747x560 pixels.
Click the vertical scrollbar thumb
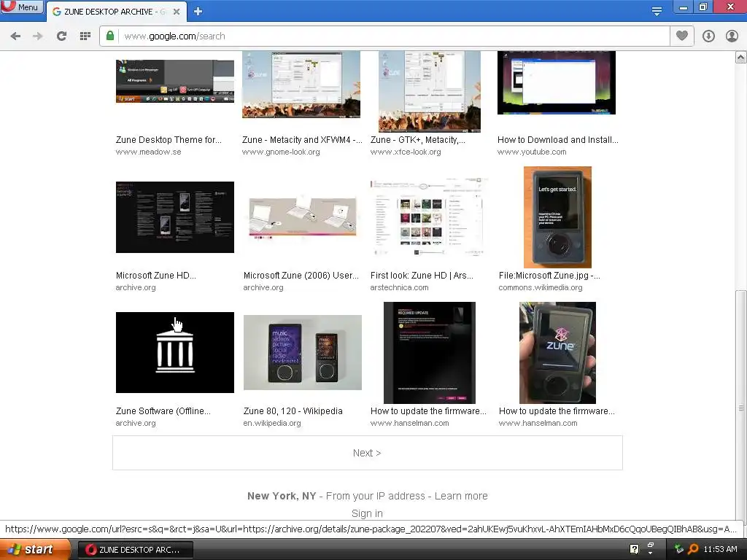[741, 407]
